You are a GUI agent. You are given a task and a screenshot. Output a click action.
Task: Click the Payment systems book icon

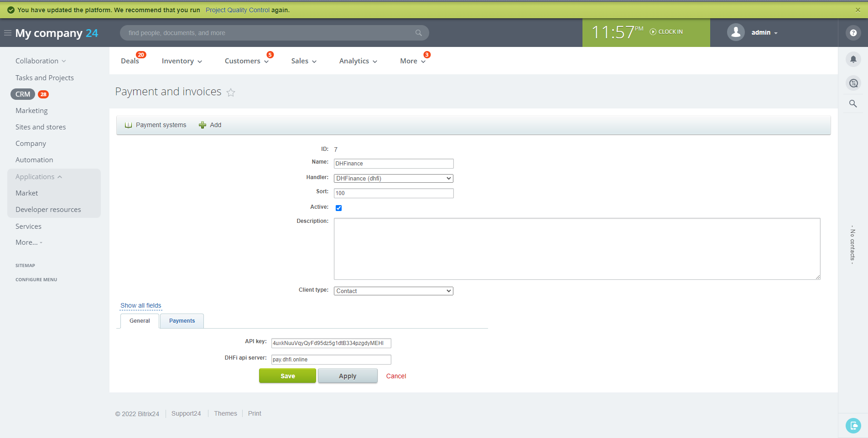[129, 125]
